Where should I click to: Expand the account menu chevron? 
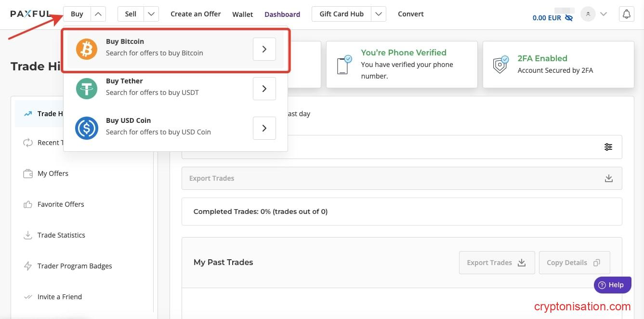click(603, 14)
